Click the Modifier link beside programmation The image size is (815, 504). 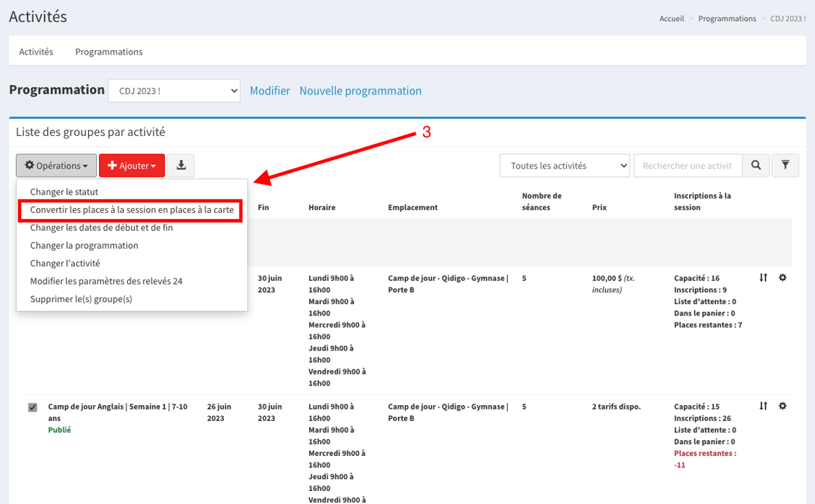tap(269, 91)
